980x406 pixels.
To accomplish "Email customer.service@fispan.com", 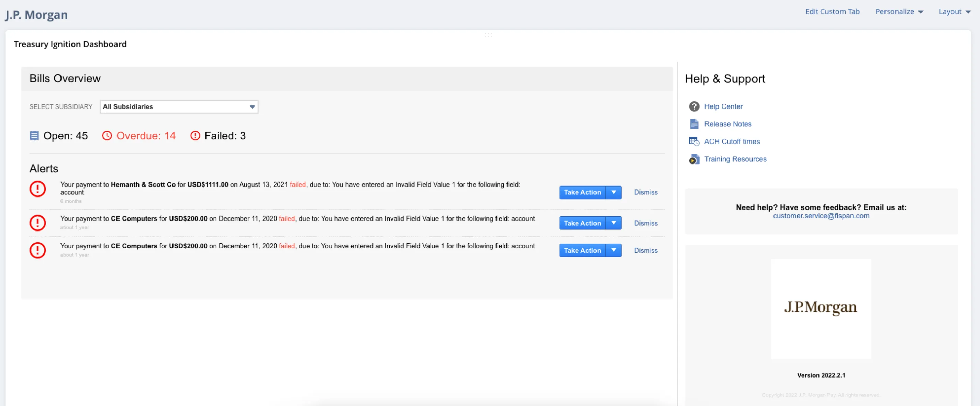I will (x=821, y=216).
